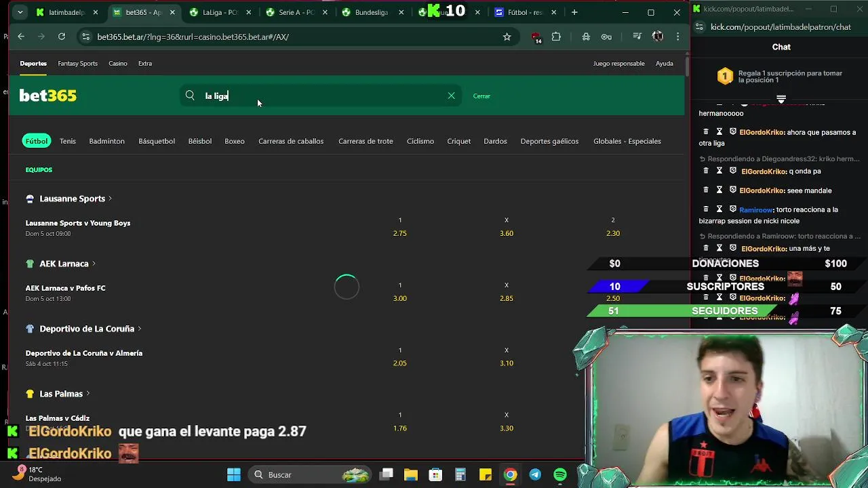Select the Béisbol sport filter

click(x=200, y=141)
